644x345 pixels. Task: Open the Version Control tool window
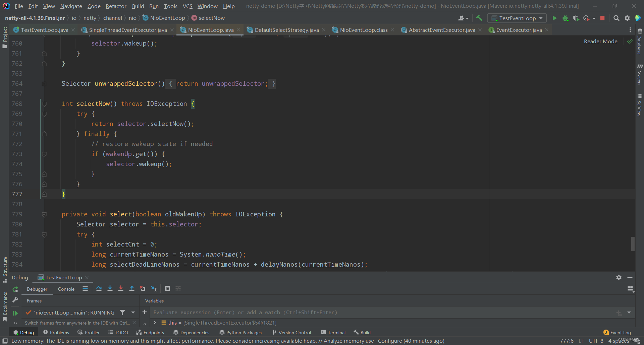pyautogui.click(x=291, y=333)
